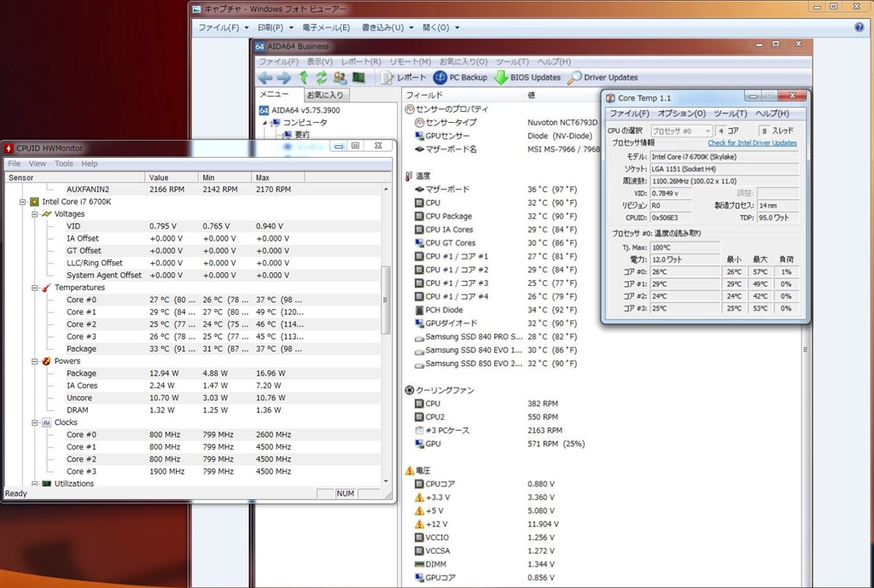Collapse the Intel Core i7 6700K node
This screenshot has width=874, height=588.
22,201
